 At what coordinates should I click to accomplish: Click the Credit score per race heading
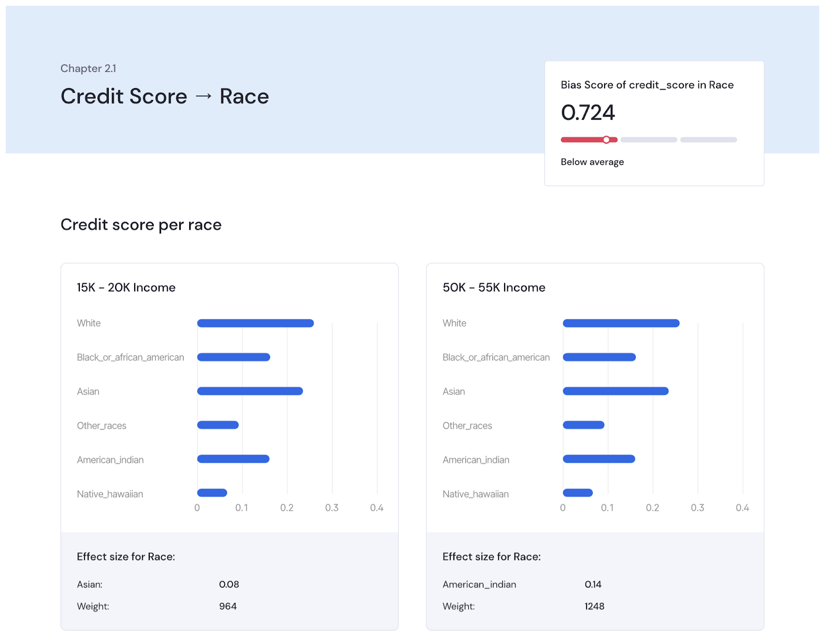pos(141,224)
